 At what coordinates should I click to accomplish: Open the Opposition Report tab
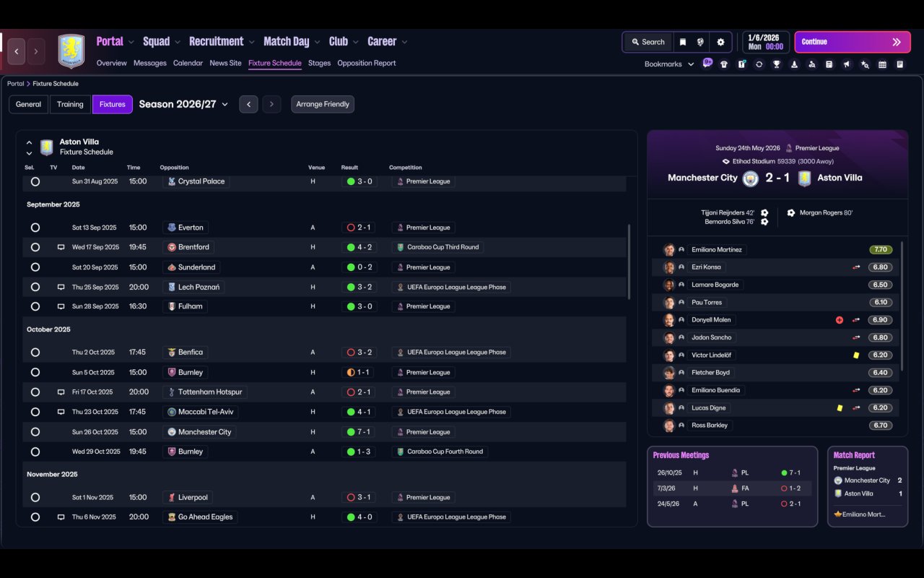[367, 63]
